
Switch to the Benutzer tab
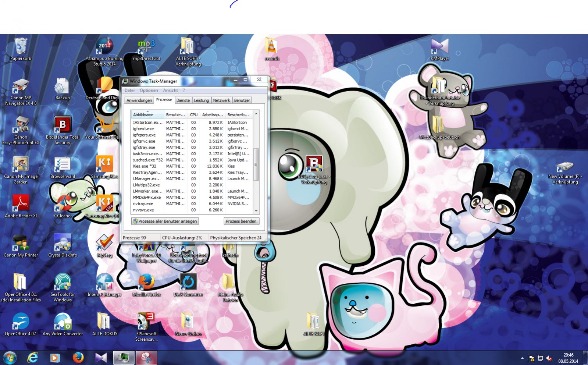pyautogui.click(x=242, y=100)
